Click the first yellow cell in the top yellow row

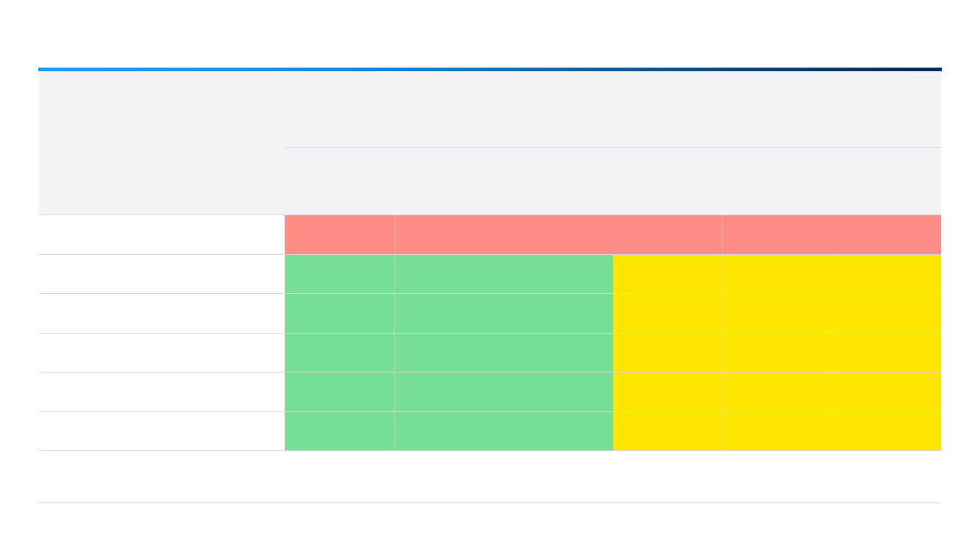point(667,274)
